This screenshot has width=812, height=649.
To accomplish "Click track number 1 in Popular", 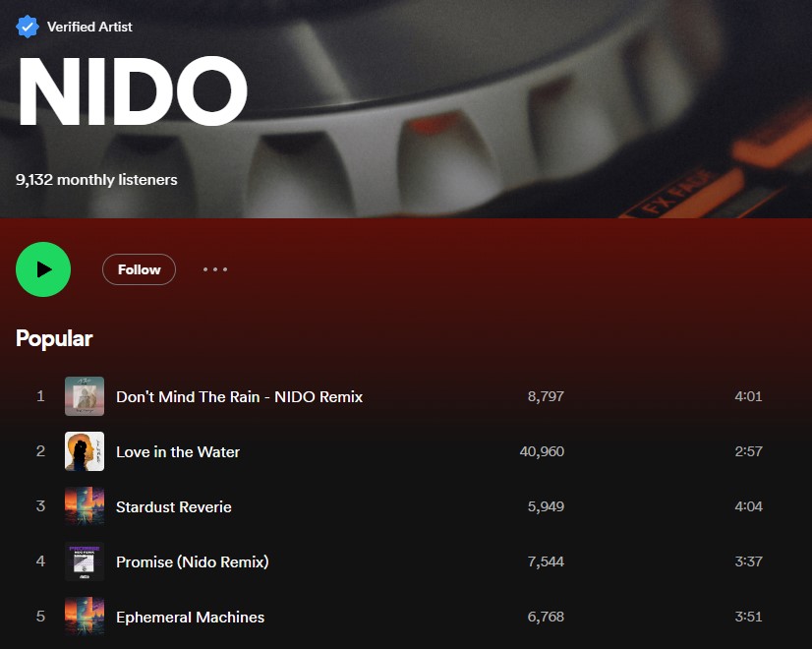I will coord(40,396).
